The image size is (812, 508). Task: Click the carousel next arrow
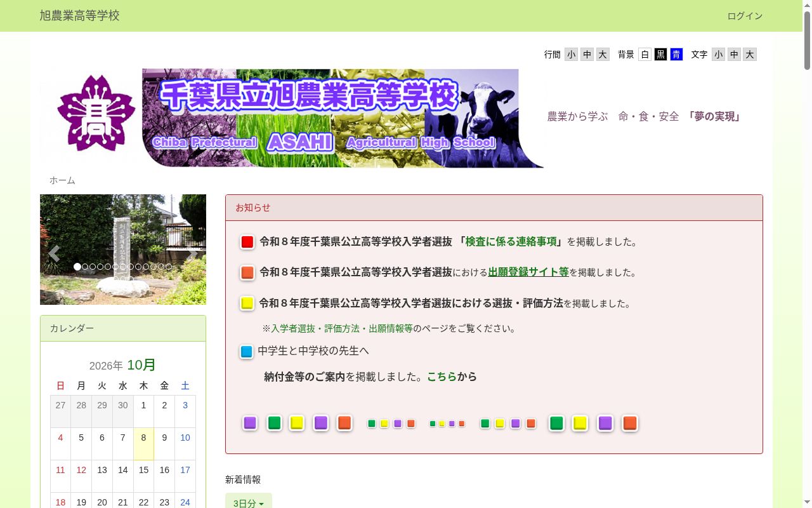193,254
